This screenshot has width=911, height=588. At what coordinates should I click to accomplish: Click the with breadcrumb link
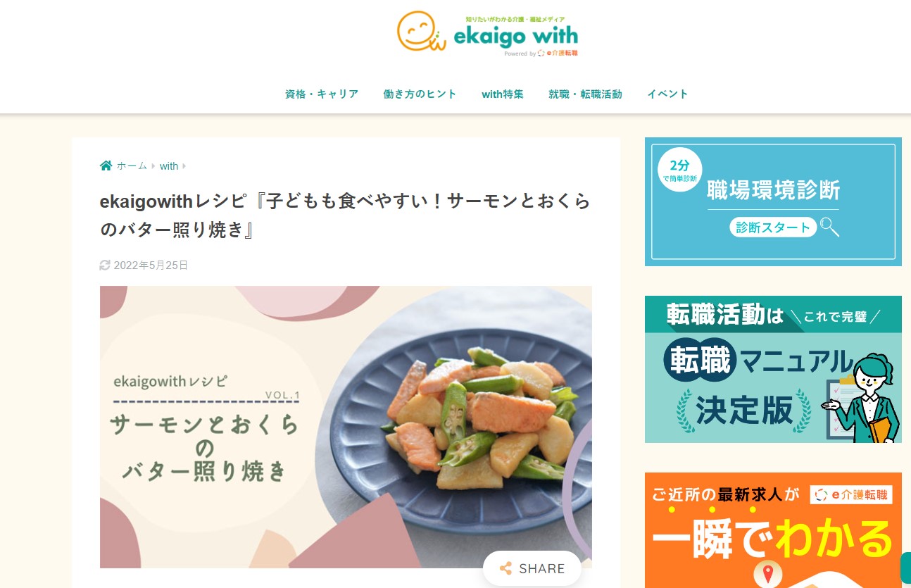click(x=169, y=166)
